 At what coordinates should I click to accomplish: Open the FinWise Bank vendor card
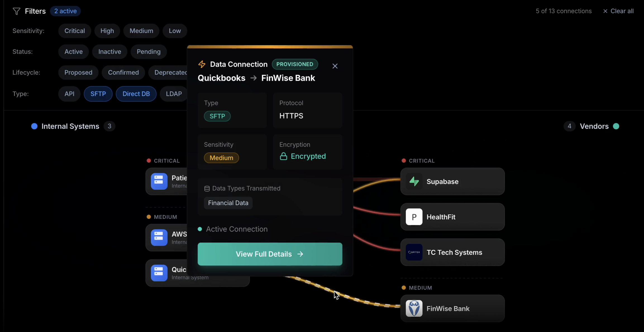click(x=452, y=309)
